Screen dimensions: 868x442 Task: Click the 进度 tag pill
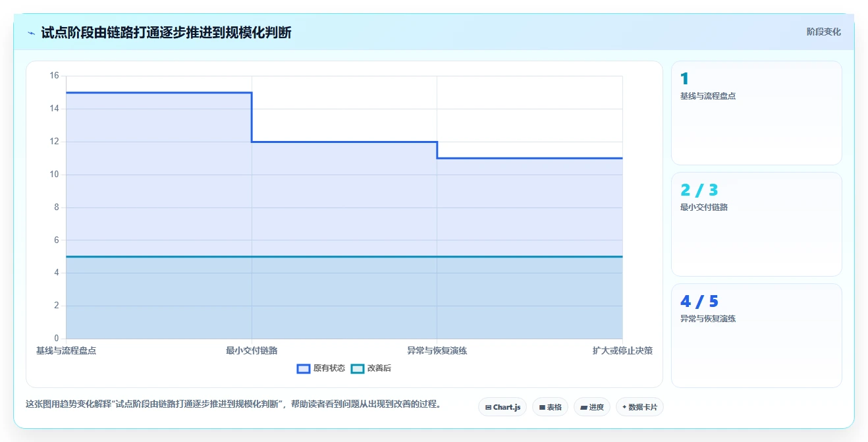592,407
